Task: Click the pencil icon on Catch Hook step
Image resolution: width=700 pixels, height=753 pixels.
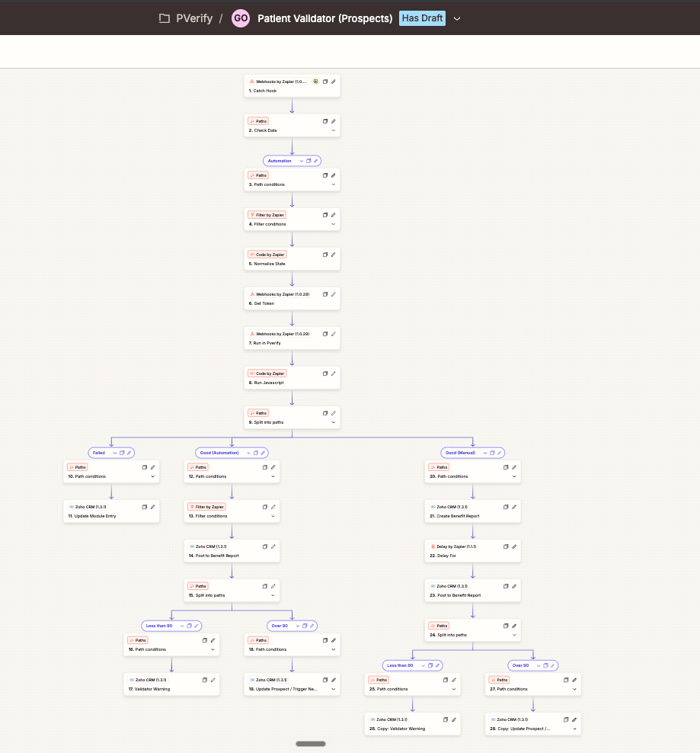Action: coord(333,82)
